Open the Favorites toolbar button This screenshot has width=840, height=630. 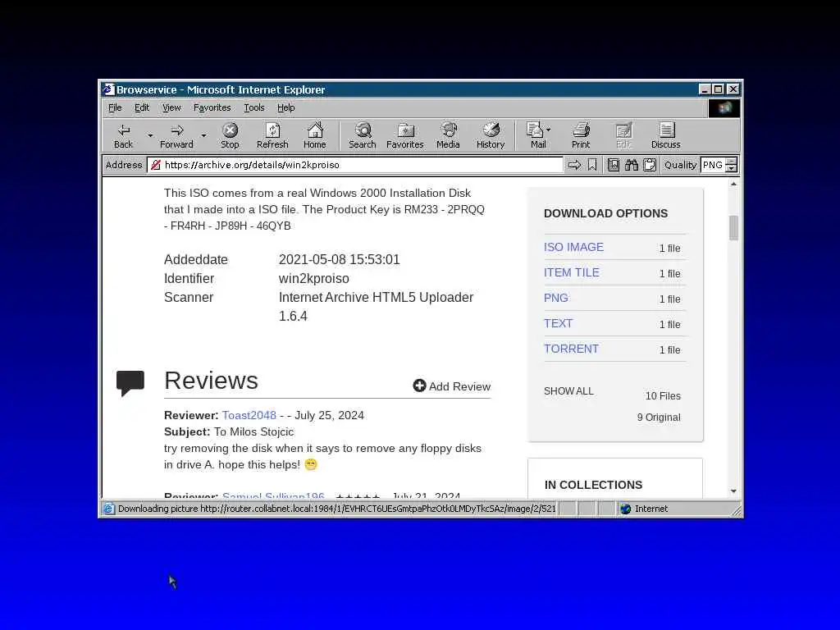[405, 135]
